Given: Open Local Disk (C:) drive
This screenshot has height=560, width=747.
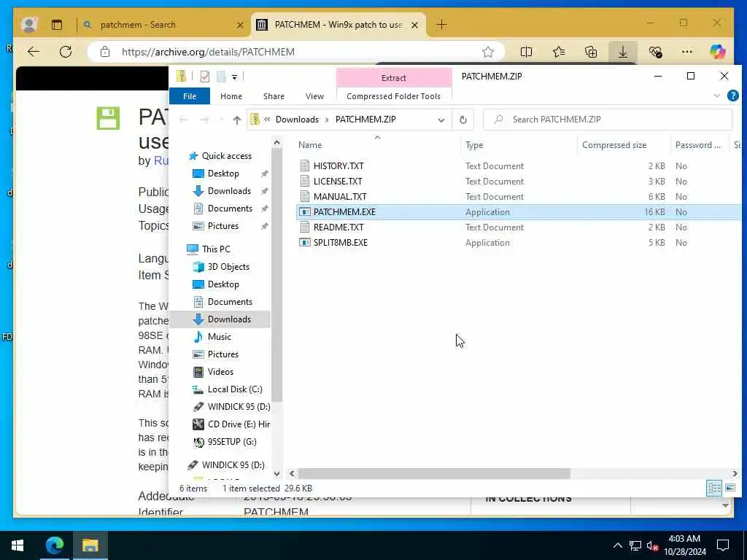Looking at the screenshot, I should coord(234,389).
